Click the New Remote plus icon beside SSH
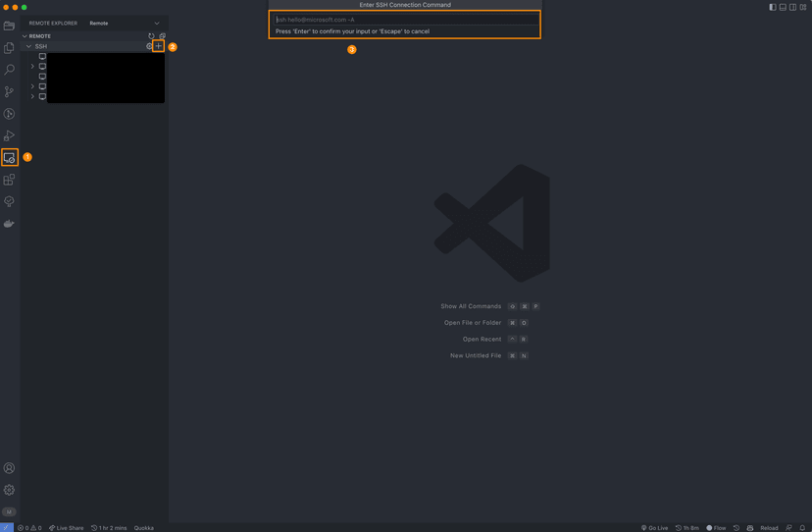The width and height of the screenshot is (812, 532). (x=159, y=46)
